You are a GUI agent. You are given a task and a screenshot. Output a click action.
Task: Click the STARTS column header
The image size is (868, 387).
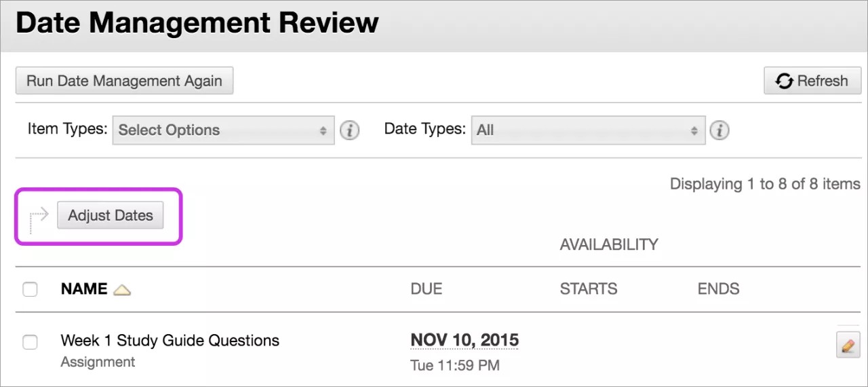point(588,289)
